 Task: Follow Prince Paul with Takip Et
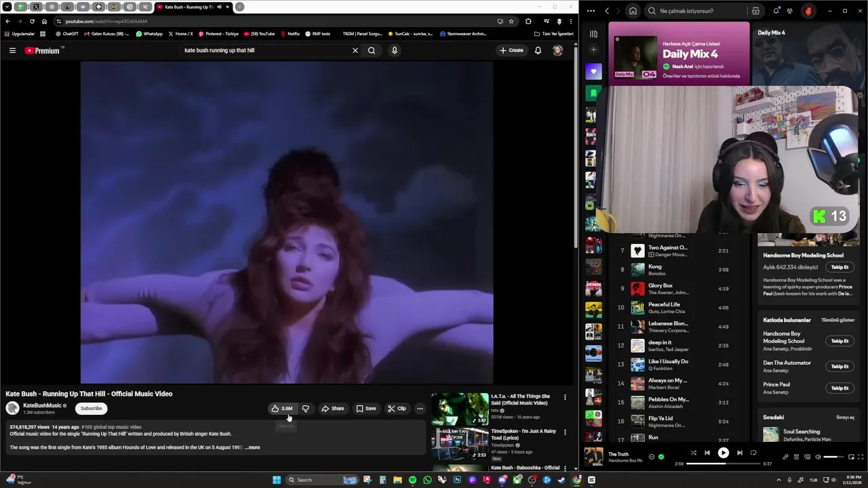pos(840,388)
